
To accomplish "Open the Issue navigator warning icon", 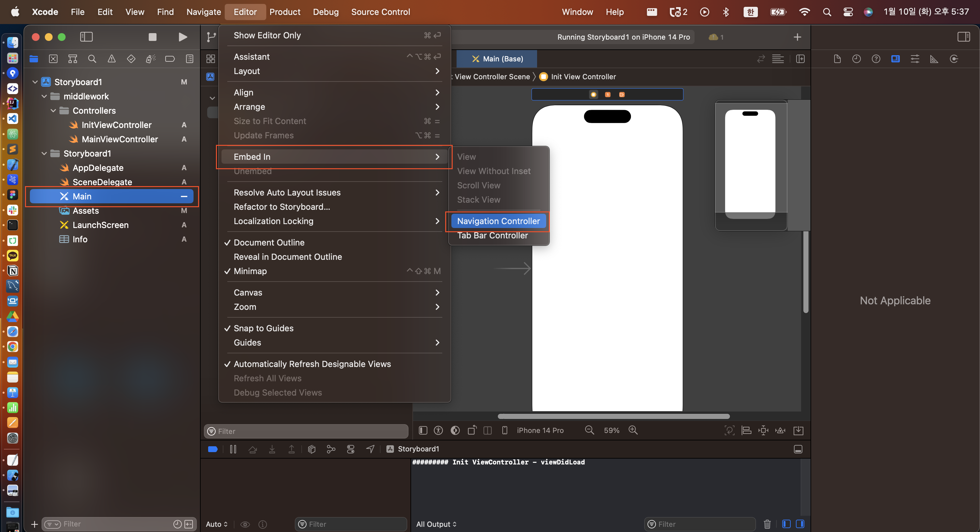I will (x=111, y=59).
